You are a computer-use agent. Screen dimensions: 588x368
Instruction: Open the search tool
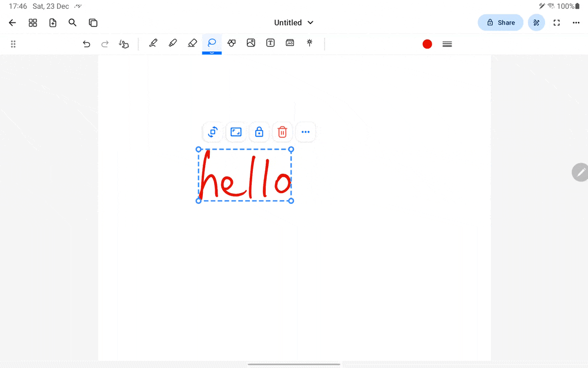pos(72,22)
